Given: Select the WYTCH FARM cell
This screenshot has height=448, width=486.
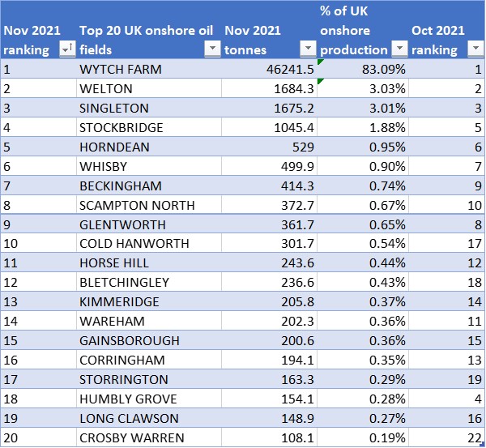Looking at the screenshot, I should tap(121, 70).
